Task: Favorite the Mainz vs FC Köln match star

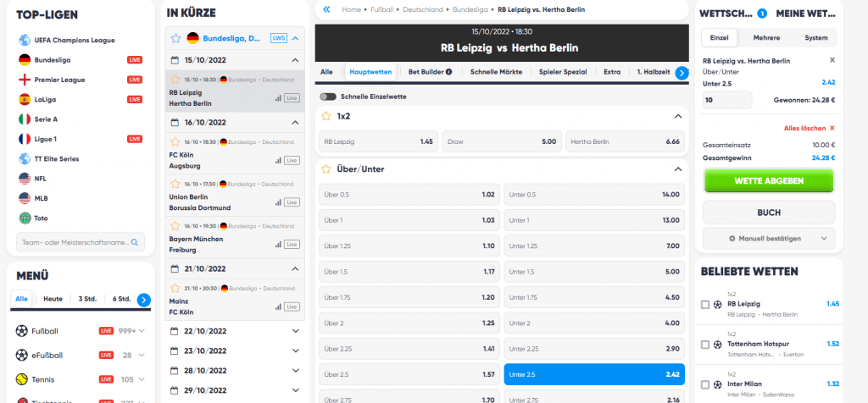Action: click(175, 288)
